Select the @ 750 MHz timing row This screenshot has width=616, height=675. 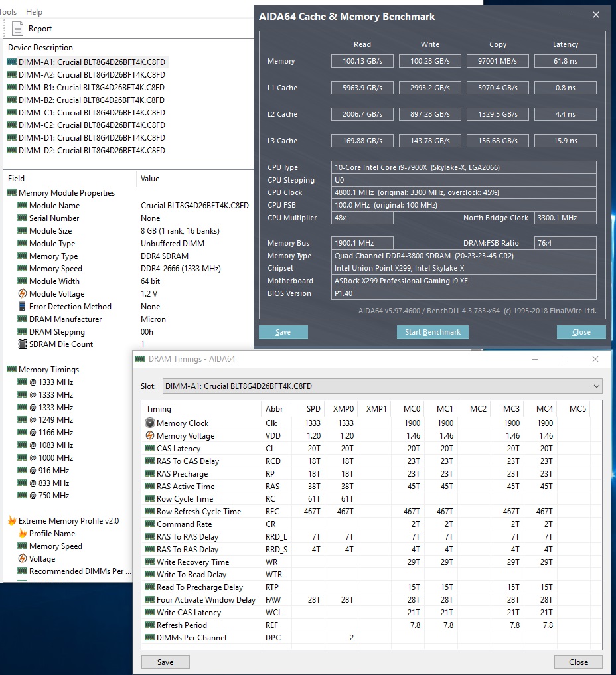[x=69, y=496]
